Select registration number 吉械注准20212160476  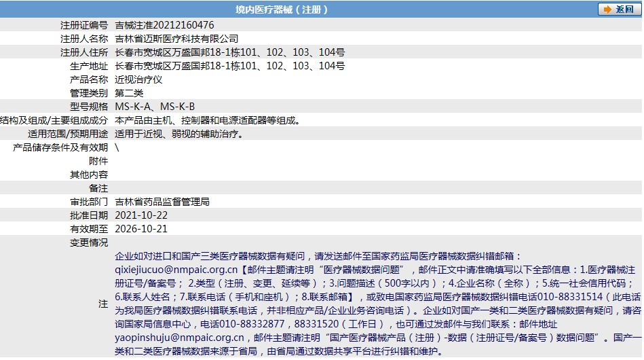tap(164, 25)
